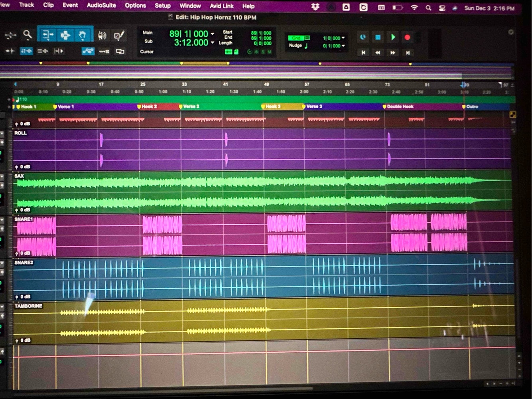Open the Main counter format dropdown
This screenshot has height=399, width=532.
tap(213, 34)
